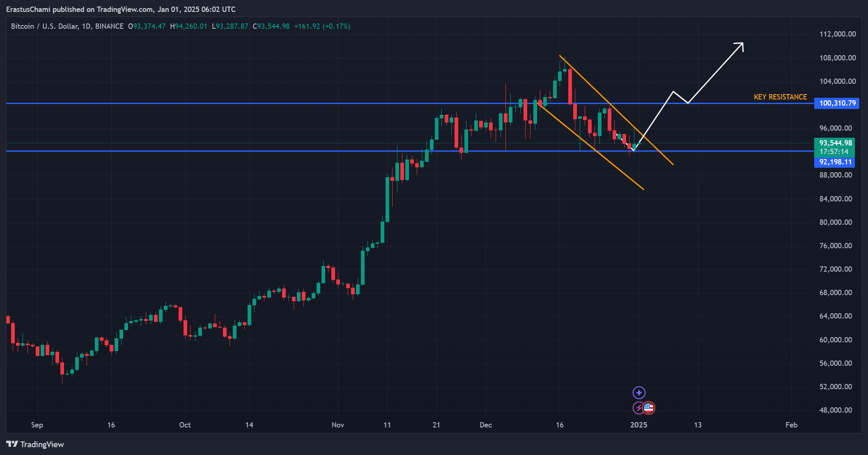Click the 64,000.00 price axis label
868x455 pixels.
point(836,316)
